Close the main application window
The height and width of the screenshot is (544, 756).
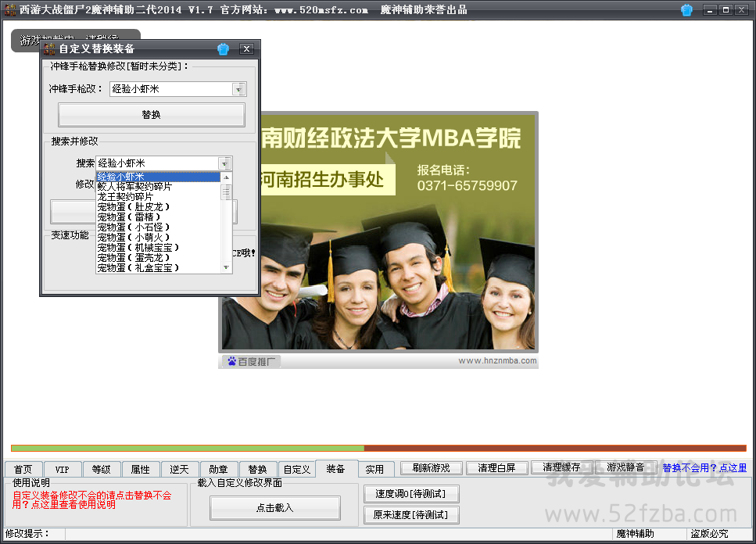click(x=741, y=9)
